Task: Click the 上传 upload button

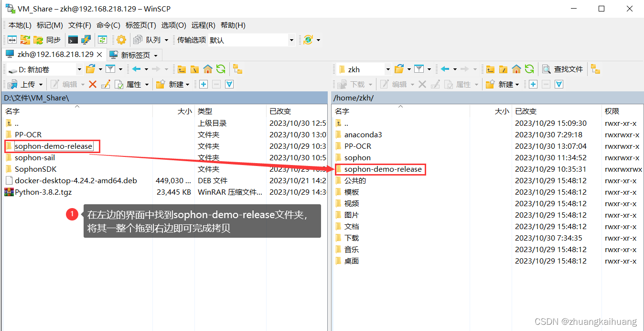Action: (x=22, y=84)
